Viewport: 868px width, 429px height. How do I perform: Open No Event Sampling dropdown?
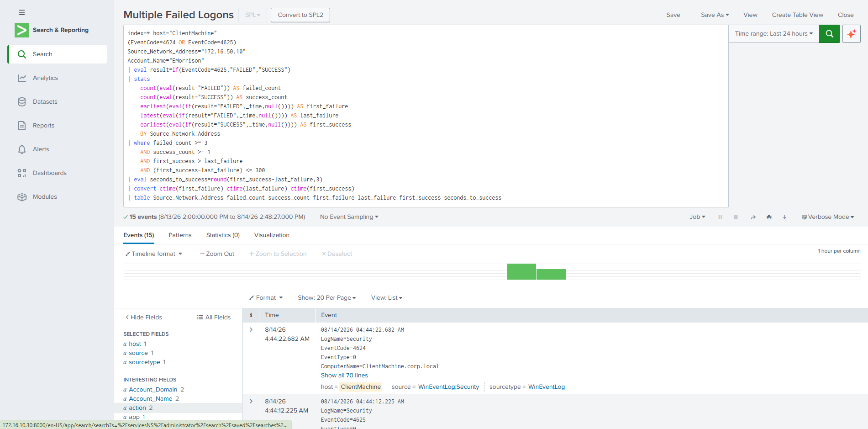pos(349,217)
